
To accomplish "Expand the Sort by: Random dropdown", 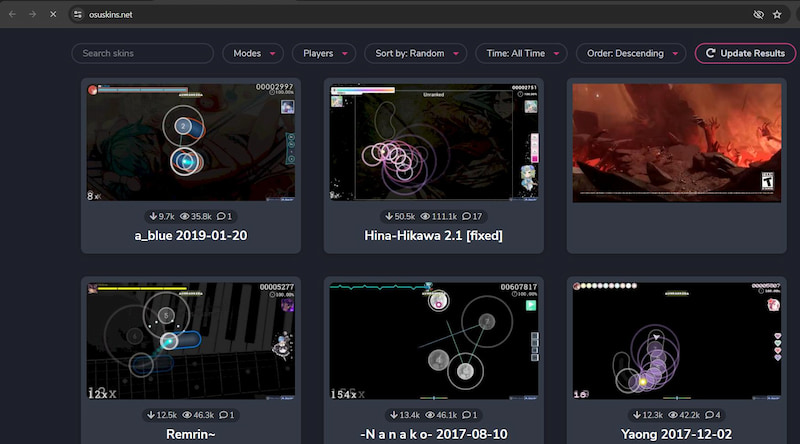I will [x=416, y=53].
